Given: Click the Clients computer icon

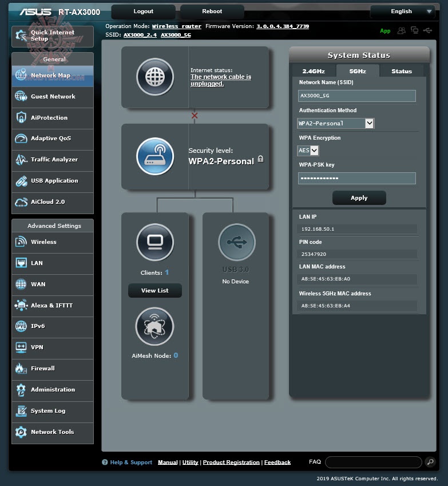Looking at the screenshot, I should pos(155,242).
